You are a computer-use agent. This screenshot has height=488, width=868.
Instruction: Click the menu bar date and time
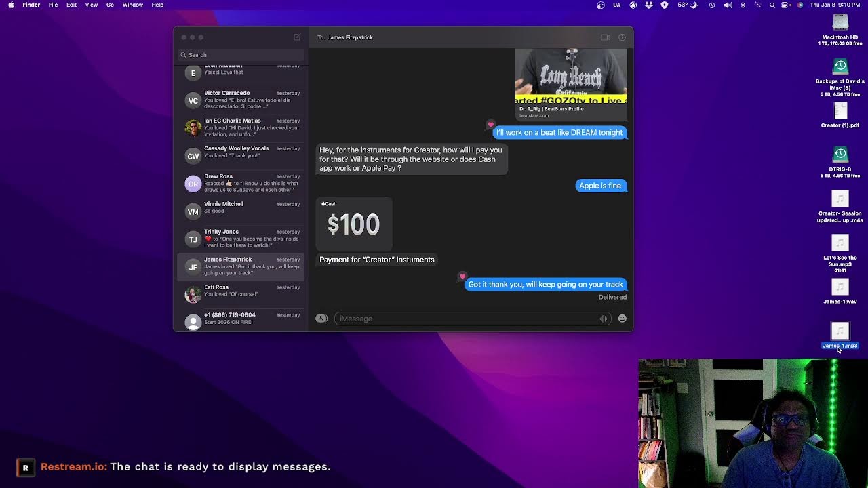coord(835,5)
